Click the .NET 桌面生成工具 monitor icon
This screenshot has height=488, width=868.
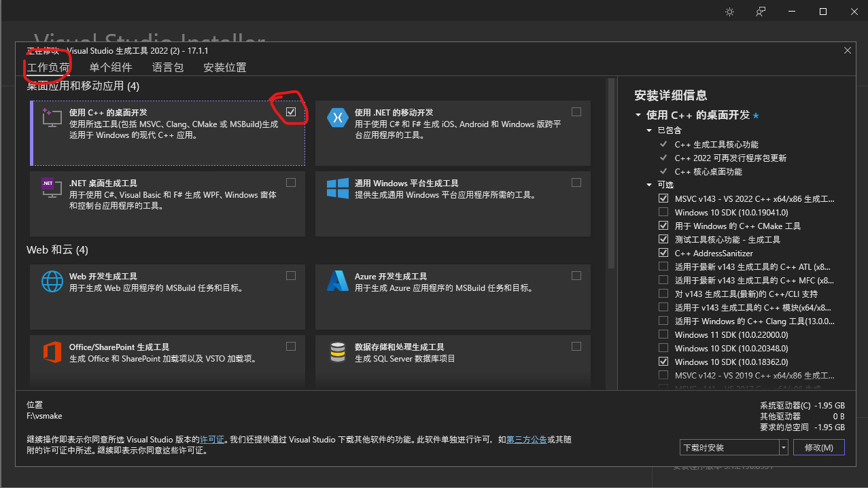pos(52,188)
